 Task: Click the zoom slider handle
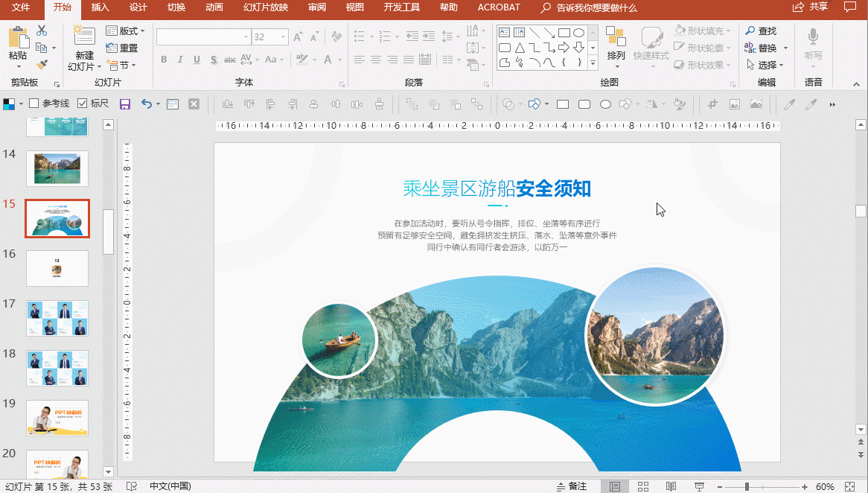coord(747,486)
